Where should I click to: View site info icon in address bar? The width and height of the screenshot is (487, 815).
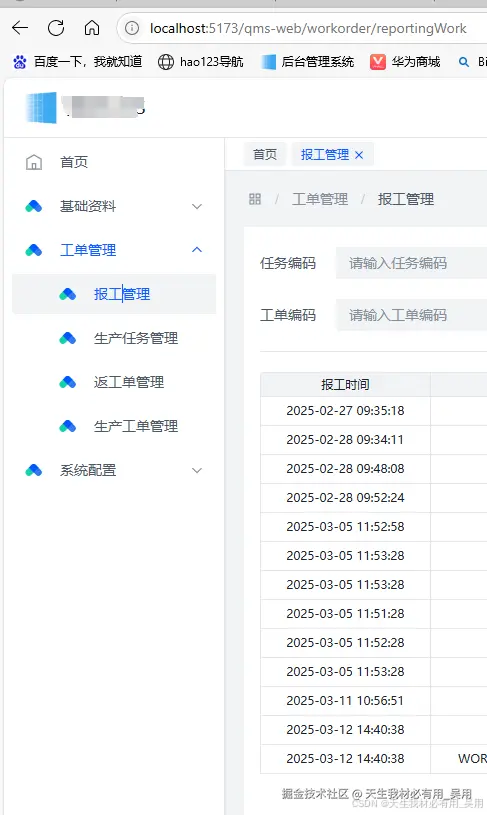(x=132, y=28)
